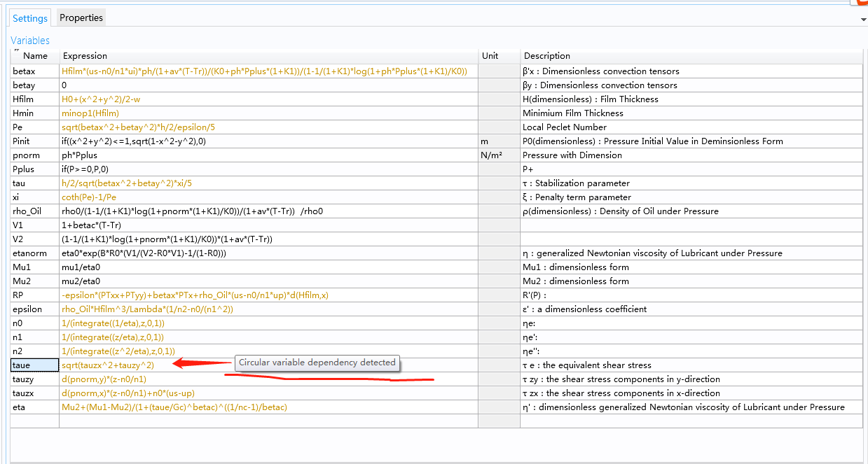Collapse the Variables section heading
This screenshot has height=464, width=868.
pos(30,41)
